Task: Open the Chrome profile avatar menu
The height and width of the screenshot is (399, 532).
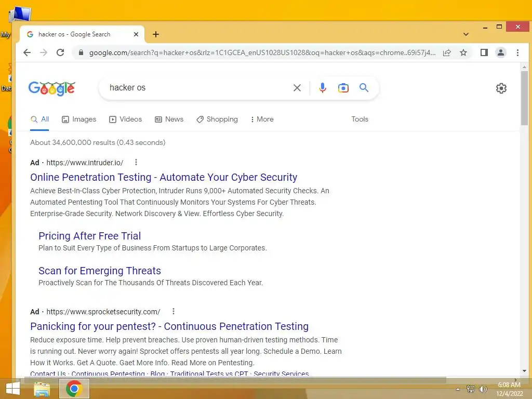Action: coord(501,52)
